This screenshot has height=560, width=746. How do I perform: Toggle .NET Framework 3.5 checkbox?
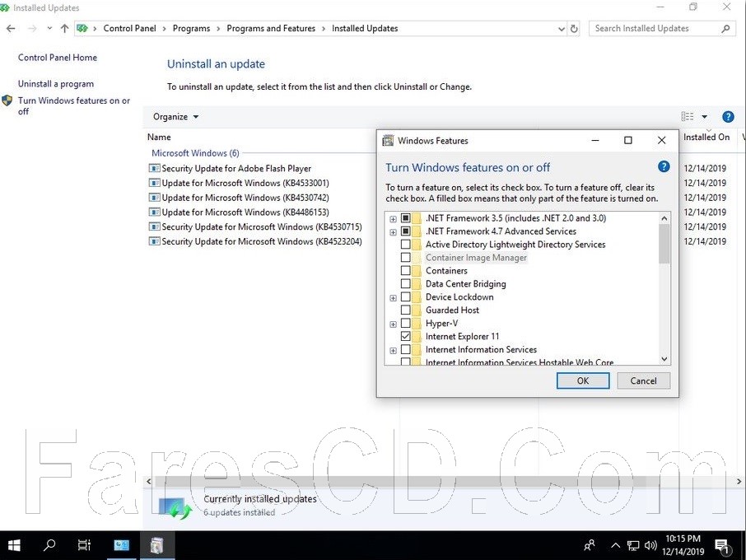coord(405,218)
